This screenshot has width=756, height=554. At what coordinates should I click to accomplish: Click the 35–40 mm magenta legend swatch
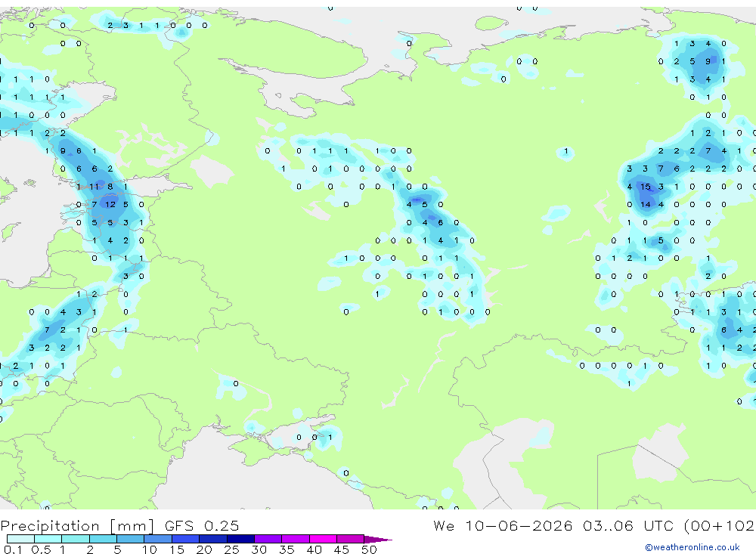point(296,539)
